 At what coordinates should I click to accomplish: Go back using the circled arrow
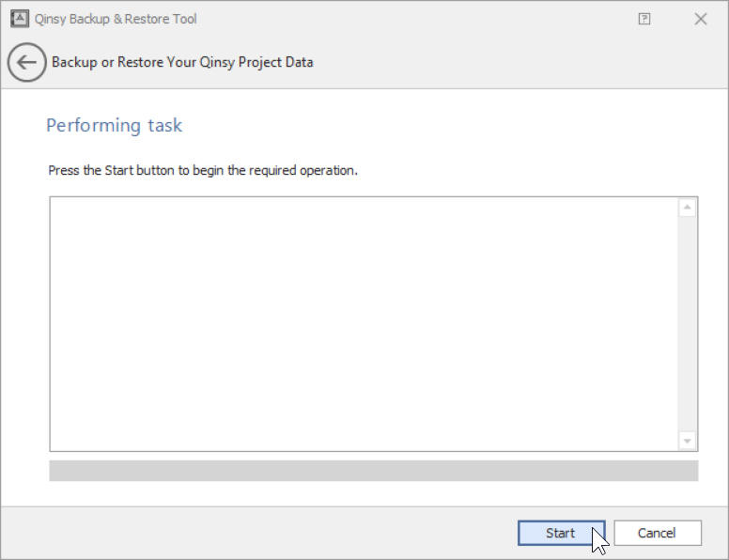click(x=25, y=63)
